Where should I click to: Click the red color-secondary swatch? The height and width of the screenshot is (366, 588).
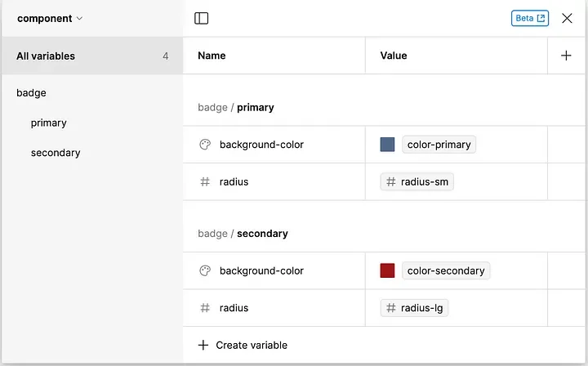388,270
